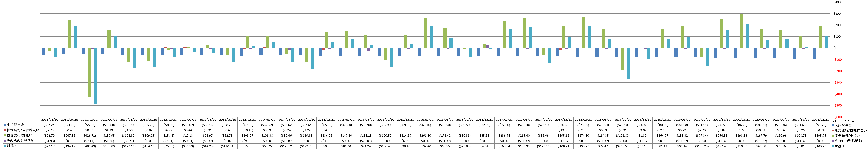868x149 pixels.
Task: Click the deepest light-blue bar for 2011/12/31
Action: [x=95, y=76]
